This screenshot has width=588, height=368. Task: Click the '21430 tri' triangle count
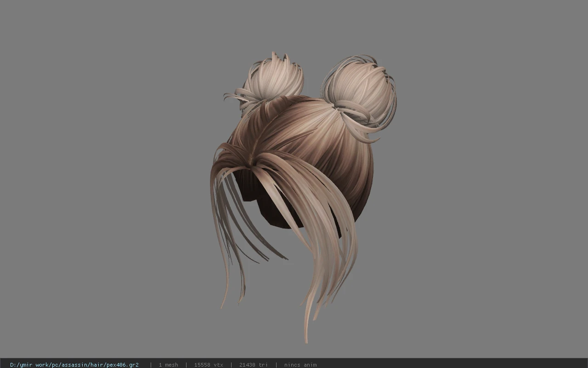point(254,365)
